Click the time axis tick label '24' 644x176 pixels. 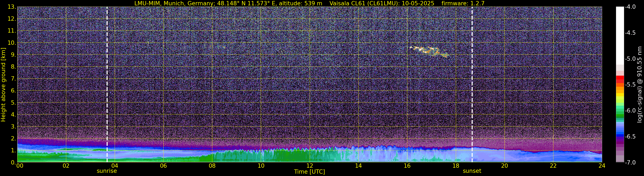click(x=602, y=166)
